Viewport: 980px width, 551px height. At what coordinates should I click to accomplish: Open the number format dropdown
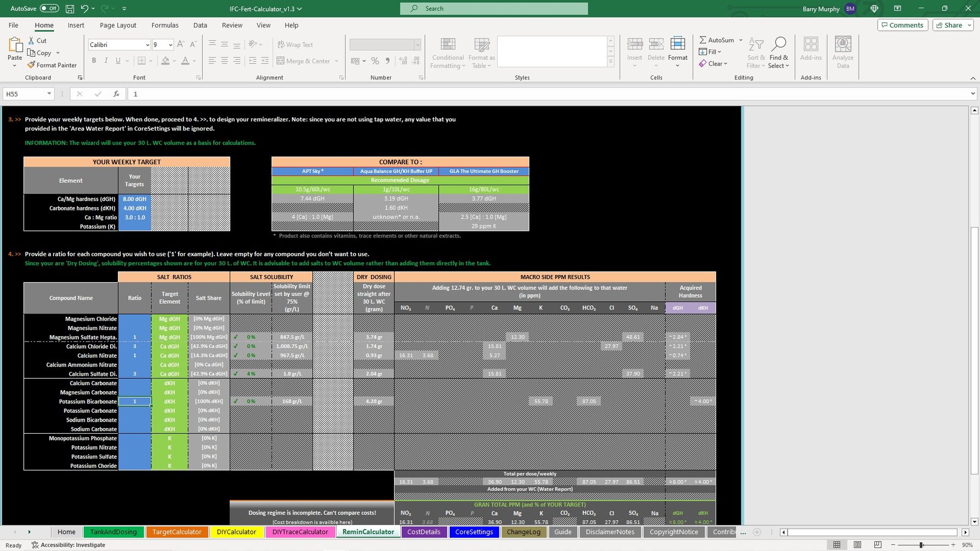tap(417, 45)
